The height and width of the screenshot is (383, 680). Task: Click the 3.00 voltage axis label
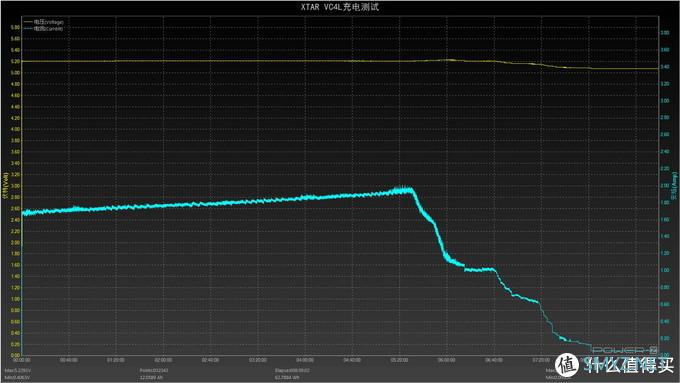coord(15,186)
